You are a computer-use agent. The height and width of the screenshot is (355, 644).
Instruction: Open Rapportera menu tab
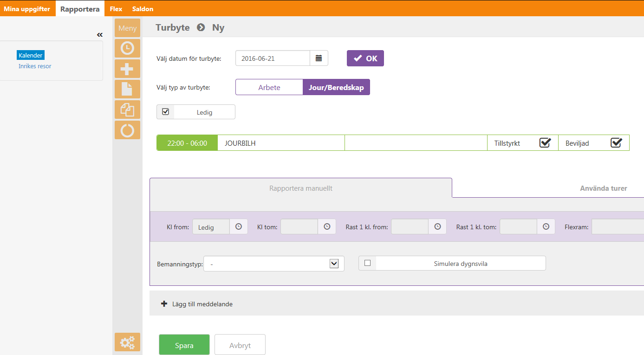tap(80, 9)
